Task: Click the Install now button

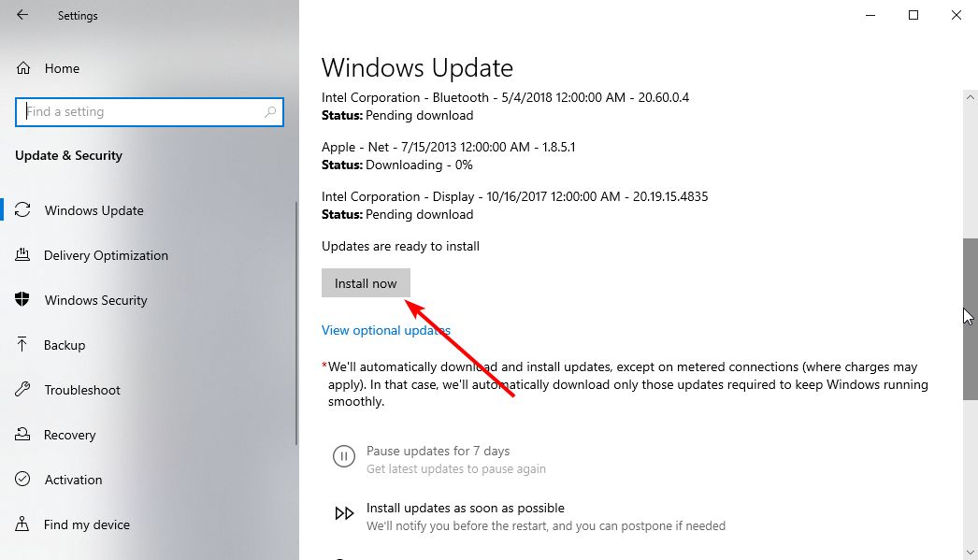Action: pos(366,283)
